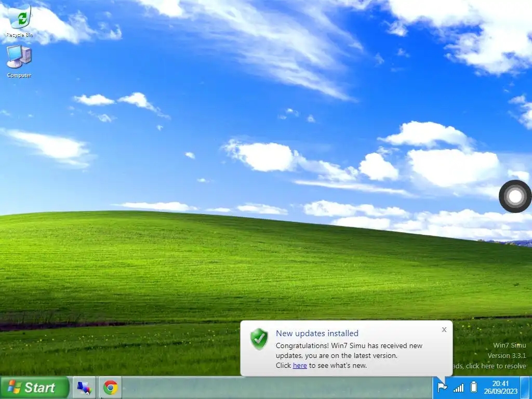Open Google Chrome from the taskbar
The image size is (532, 399).
pyautogui.click(x=110, y=388)
